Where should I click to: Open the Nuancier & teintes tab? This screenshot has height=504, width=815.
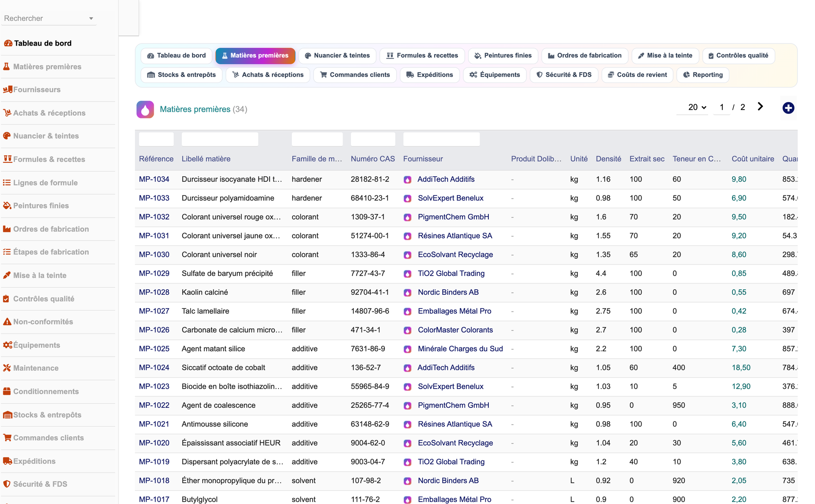pyautogui.click(x=337, y=56)
